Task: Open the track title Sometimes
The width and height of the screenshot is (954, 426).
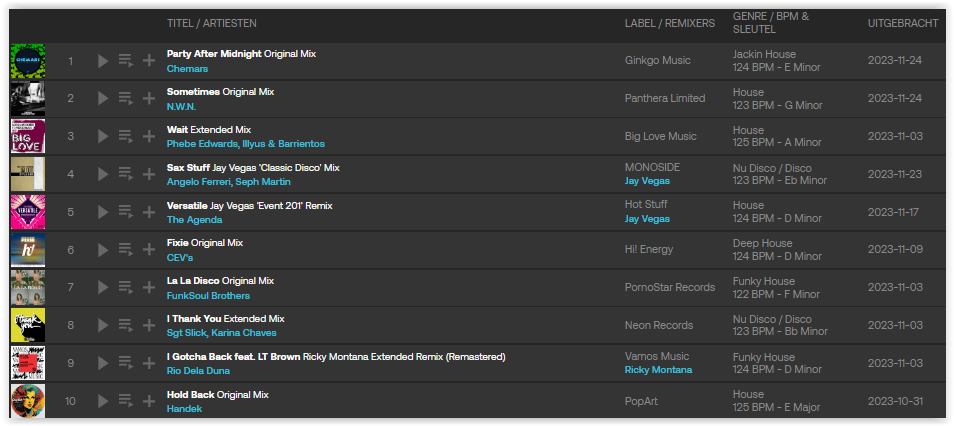Action: click(193, 92)
